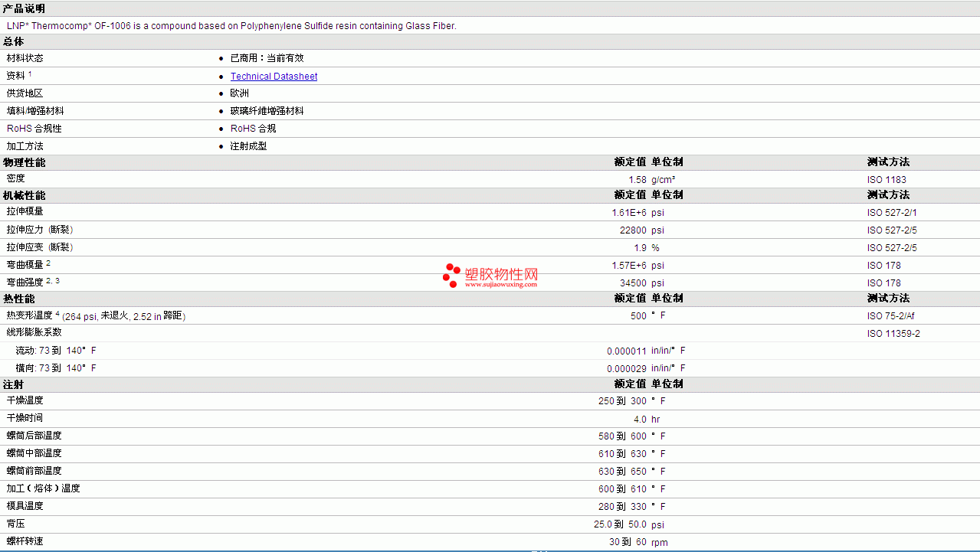Click the 横向: 73 到 140°F sub-row label
The image size is (980, 552).
click(56, 368)
